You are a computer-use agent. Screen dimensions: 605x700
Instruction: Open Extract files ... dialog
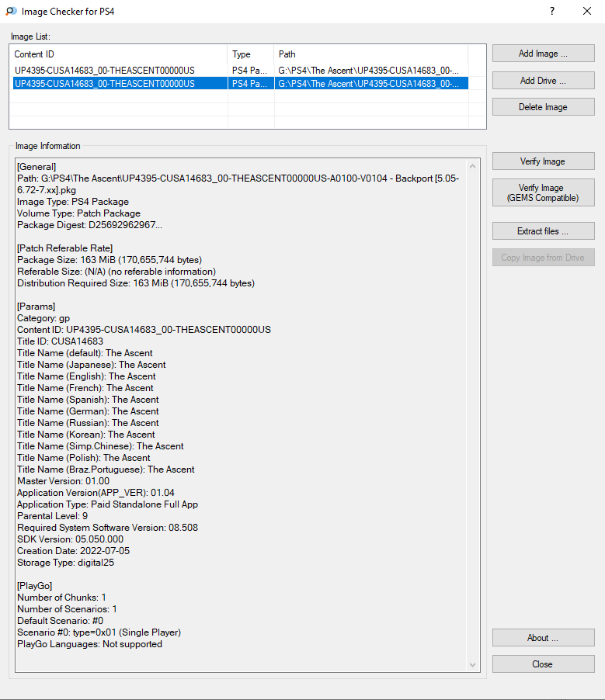(543, 231)
